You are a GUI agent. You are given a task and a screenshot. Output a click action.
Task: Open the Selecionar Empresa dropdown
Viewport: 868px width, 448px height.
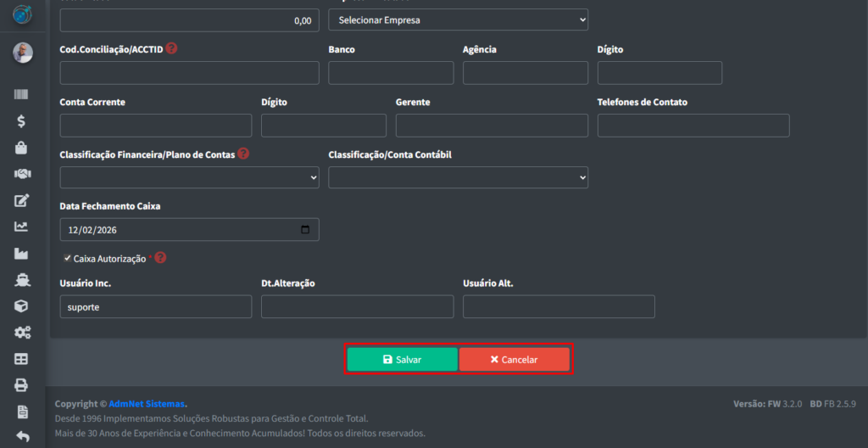click(x=458, y=20)
